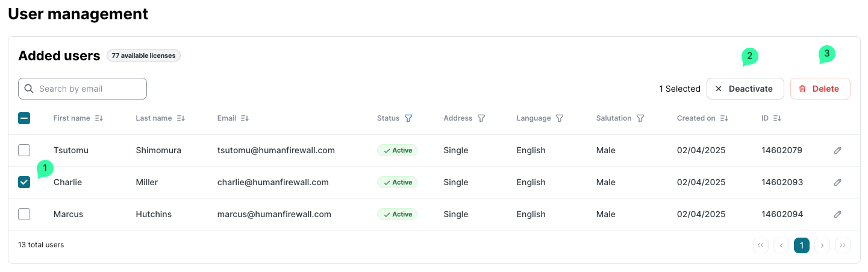Open the Language column filter

point(560,119)
